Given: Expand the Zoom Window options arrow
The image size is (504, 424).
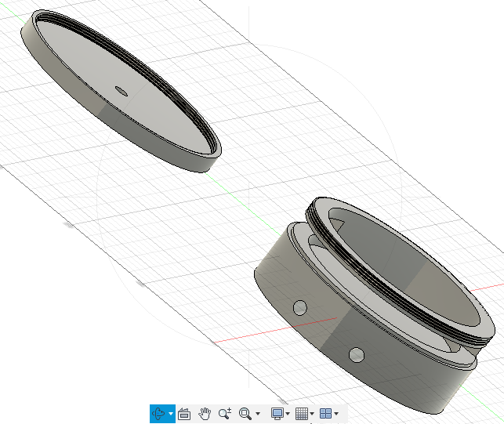Looking at the screenshot, I should [x=258, y=414].
